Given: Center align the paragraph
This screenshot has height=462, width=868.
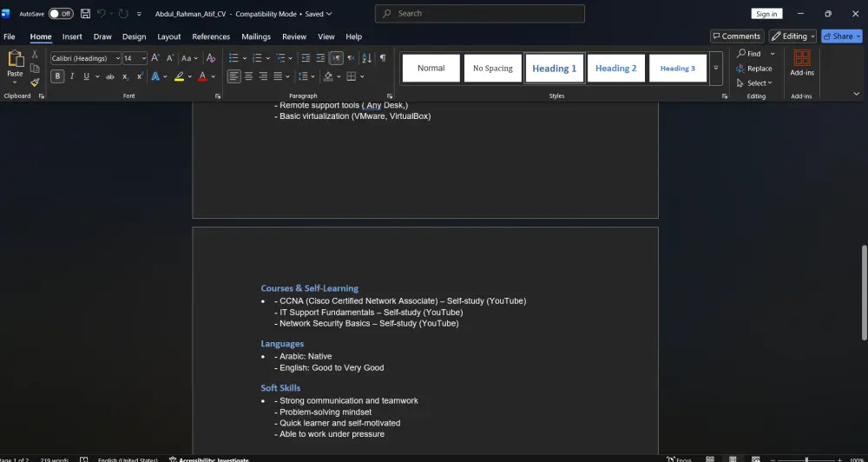Looking at the screenshot, I should 248,76.
